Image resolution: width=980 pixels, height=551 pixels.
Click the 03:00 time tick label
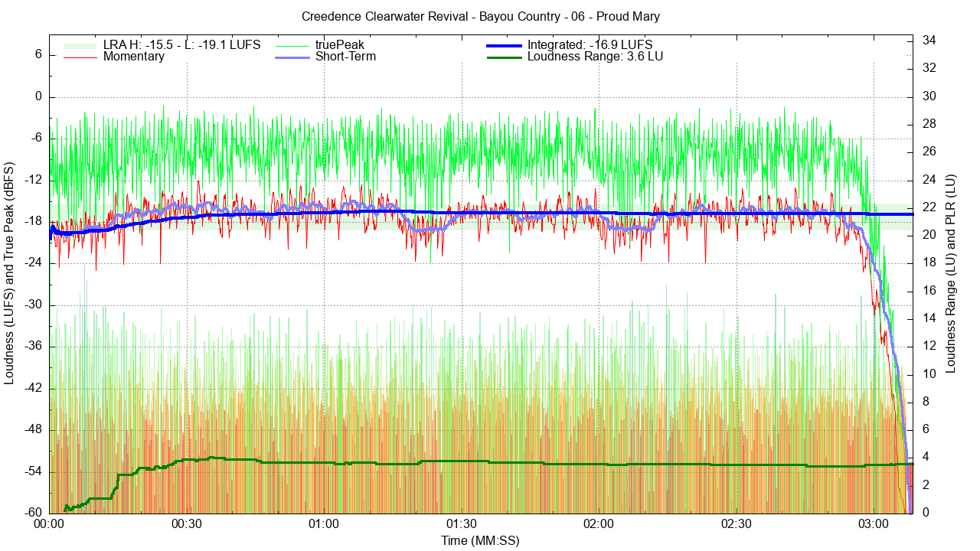(x=874, y=524)
